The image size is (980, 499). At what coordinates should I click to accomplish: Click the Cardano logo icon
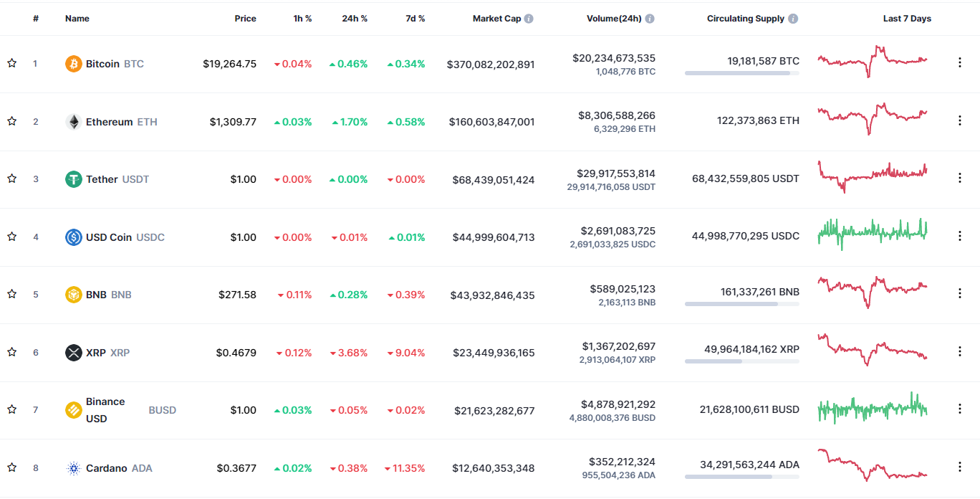[x=74, y=468]
